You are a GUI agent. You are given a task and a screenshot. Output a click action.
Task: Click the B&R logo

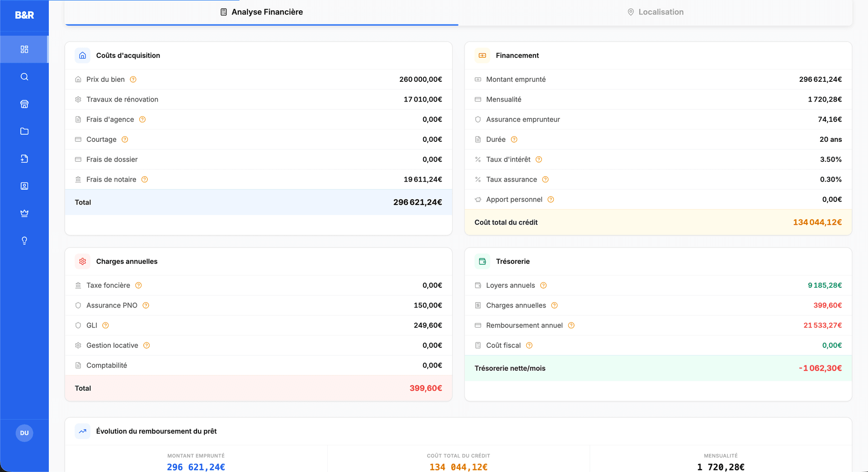click(x=24, y=15)
